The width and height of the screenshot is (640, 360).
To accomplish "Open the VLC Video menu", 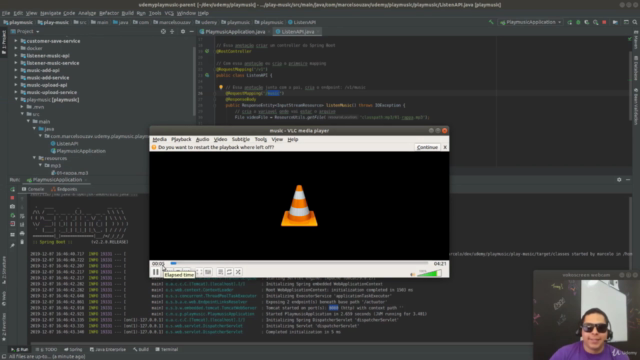I will tap(220, 140).
